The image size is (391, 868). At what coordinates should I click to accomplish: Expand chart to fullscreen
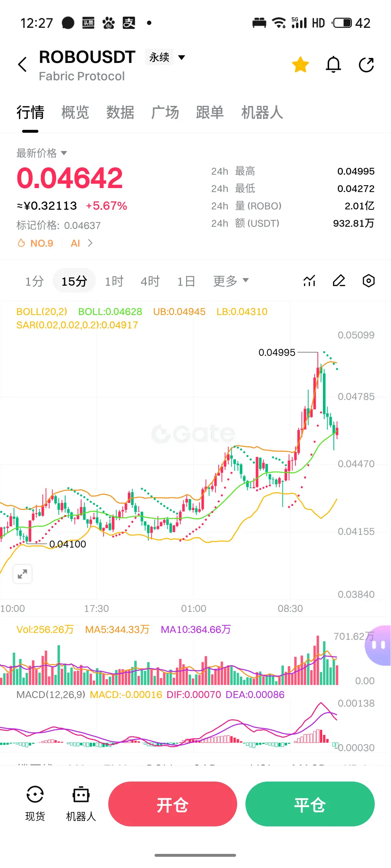[x=22, y=574]
